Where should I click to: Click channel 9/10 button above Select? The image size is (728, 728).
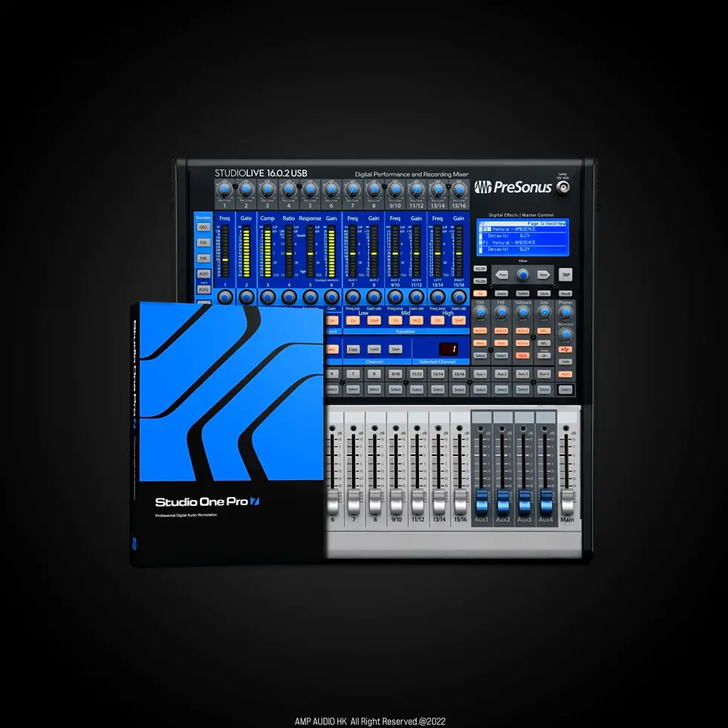pyautogui.click(x=395, y=374)
